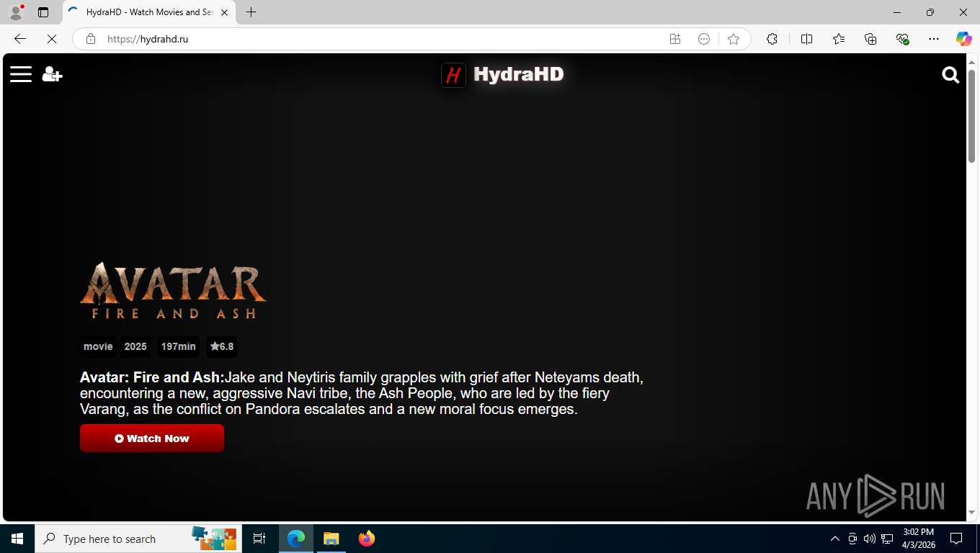
Task: Open a new tab with plus button
Action: [251, 12]
